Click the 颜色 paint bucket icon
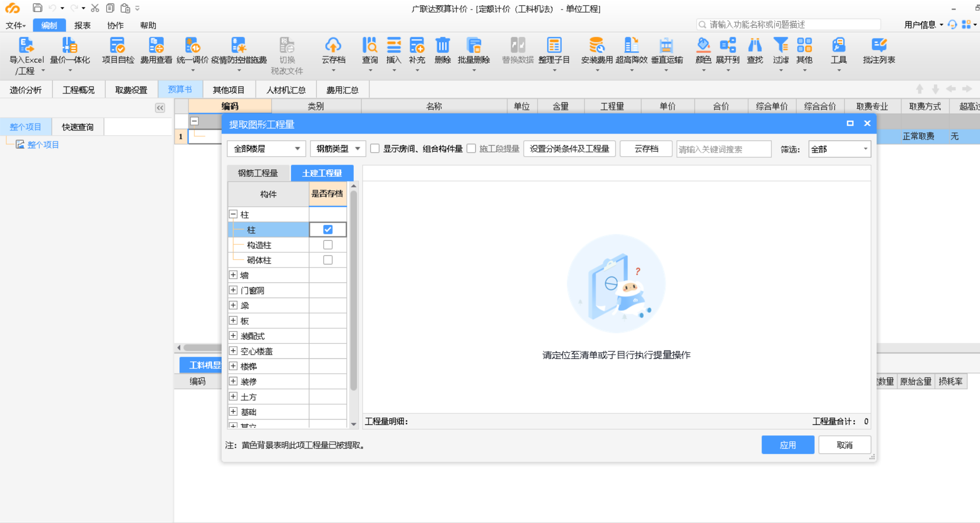The width and height of the screenshot is (980, 523). [703, 45]
